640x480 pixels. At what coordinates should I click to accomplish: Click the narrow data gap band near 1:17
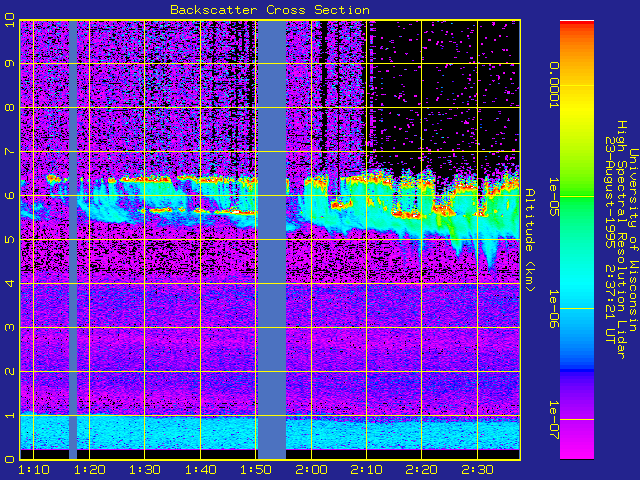[73, 240]
